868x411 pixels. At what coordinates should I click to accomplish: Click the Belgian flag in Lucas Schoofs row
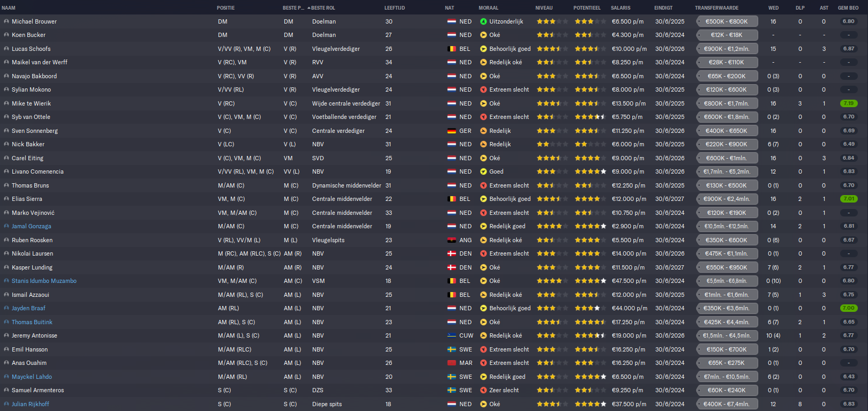451,49
